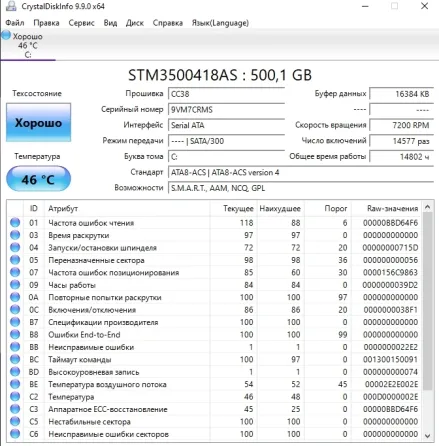Click status circle for attribute BB row

[x=15, y=347]
